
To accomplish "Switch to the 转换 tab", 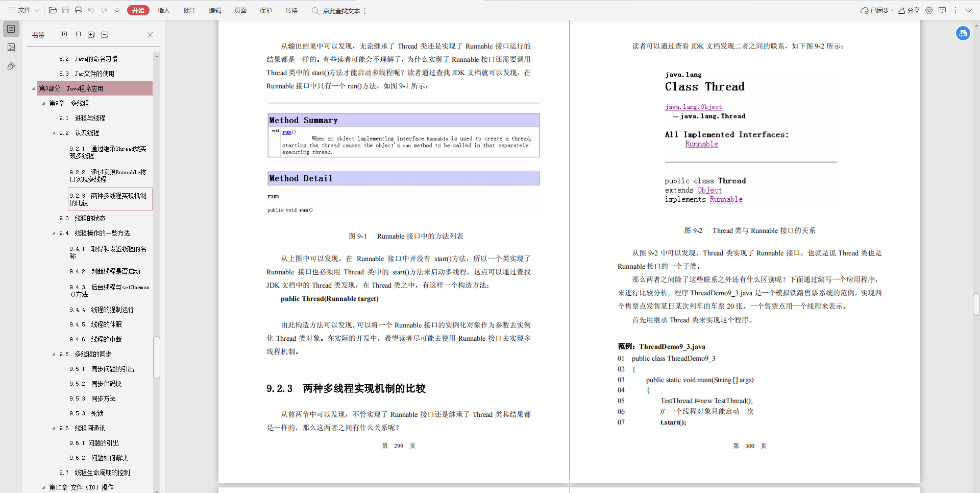I will pos(291,10).
